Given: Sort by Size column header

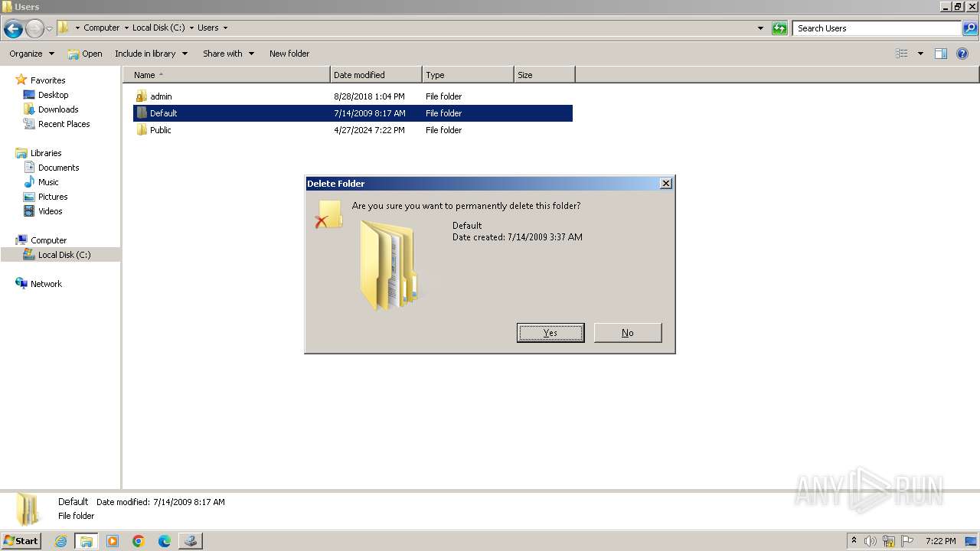Looking at the screenshot, I should coord(544,75).
